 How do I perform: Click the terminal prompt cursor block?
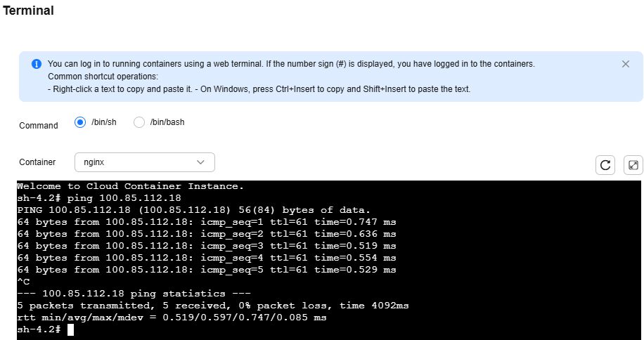pos(70,329)
